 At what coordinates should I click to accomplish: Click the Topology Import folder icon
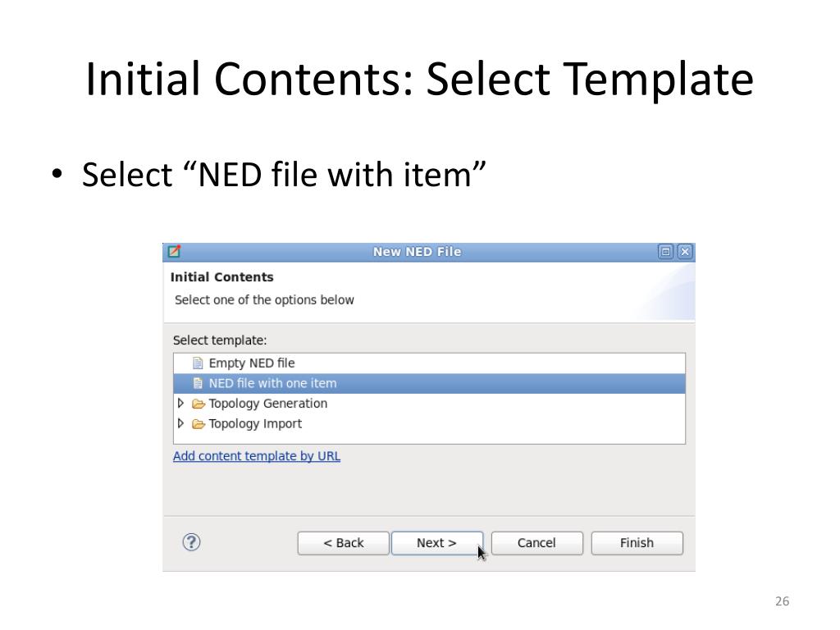click(199, 424)
